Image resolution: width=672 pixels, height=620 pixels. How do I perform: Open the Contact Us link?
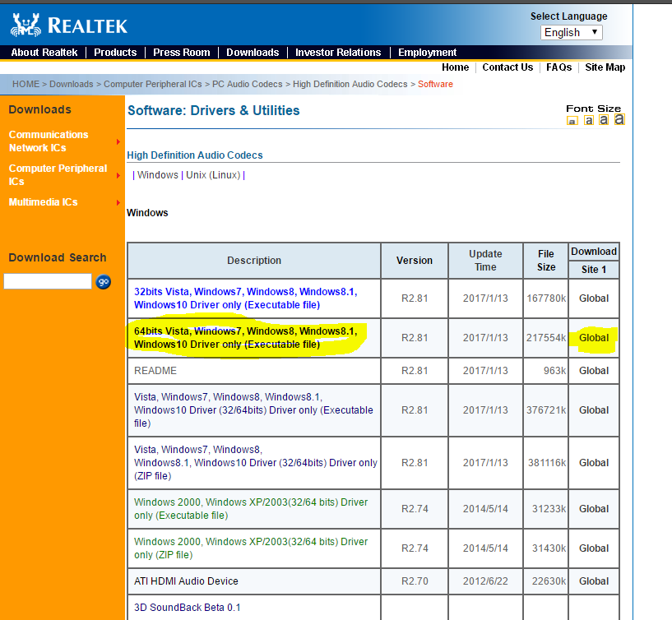pyautogui.click(x=507, y=67)
